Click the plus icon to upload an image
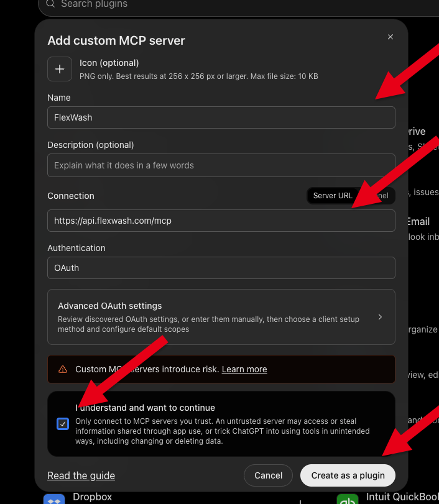 click(60, 69)
